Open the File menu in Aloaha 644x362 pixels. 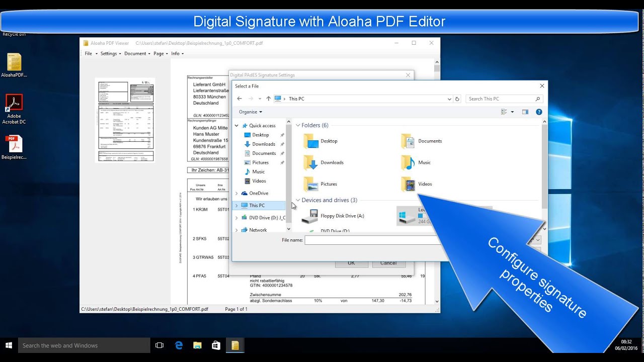[x=90, y=54]
